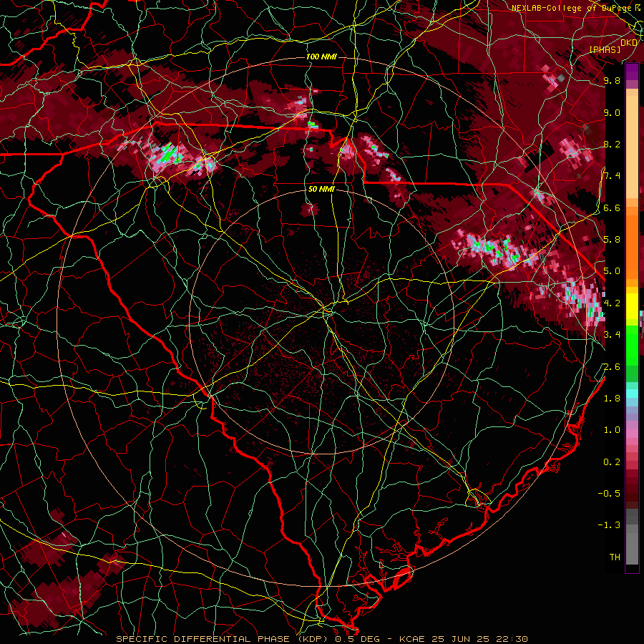
Task: Click the 100 NMI range ring label
Action: [x=321, y=57]
